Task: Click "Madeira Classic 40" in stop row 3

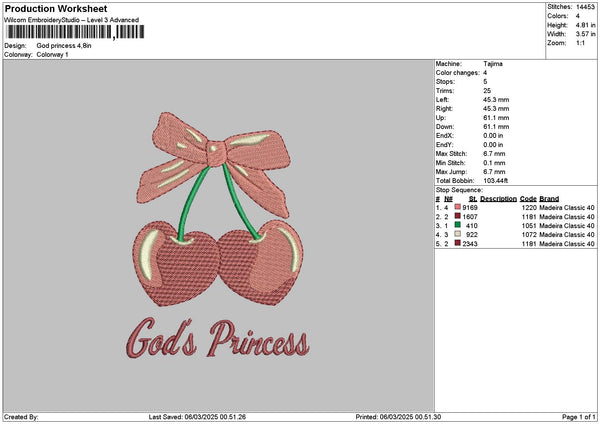Action: [x=567, y=226]
